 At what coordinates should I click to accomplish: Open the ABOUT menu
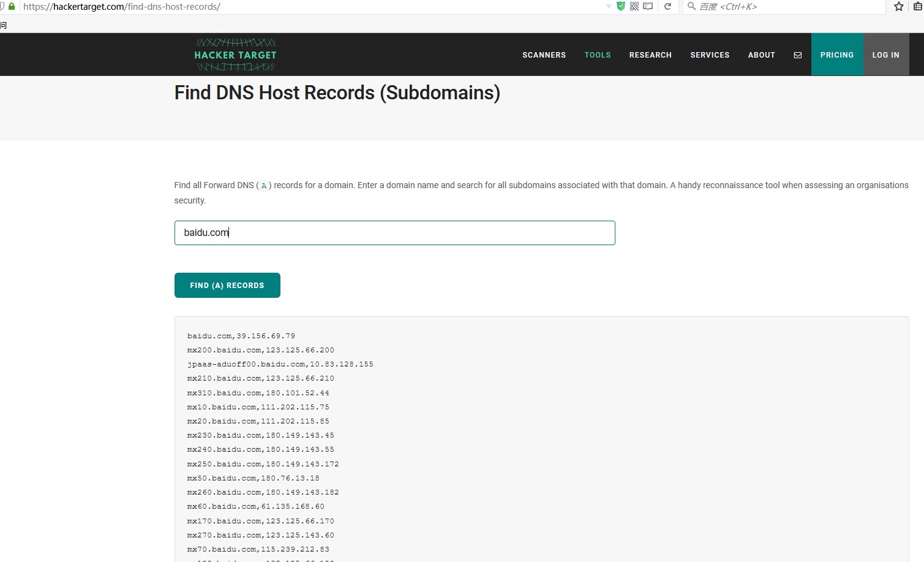[x=762, y=55]
